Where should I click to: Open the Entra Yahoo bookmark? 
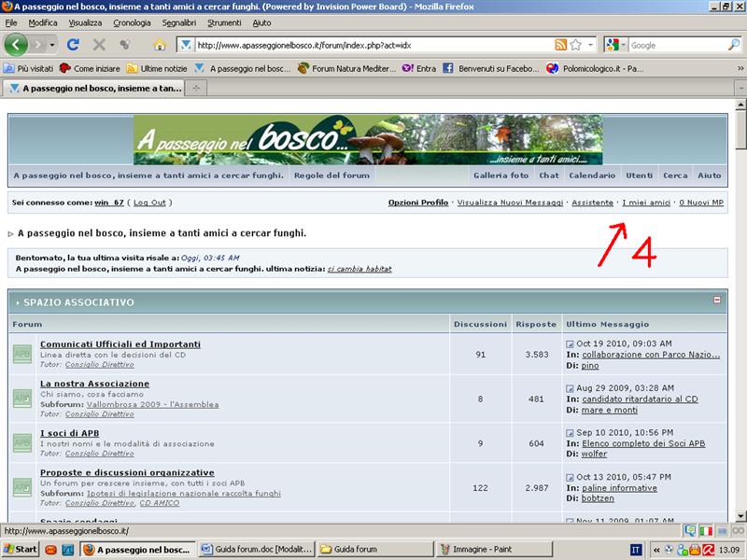pyautogui.click(x=419, y=68)
